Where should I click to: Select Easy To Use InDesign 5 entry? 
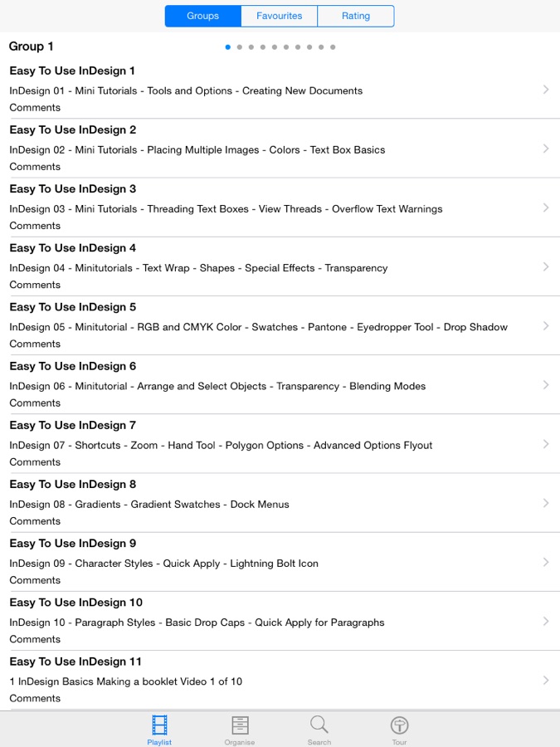pyautogui.click(x=73, y=307)
